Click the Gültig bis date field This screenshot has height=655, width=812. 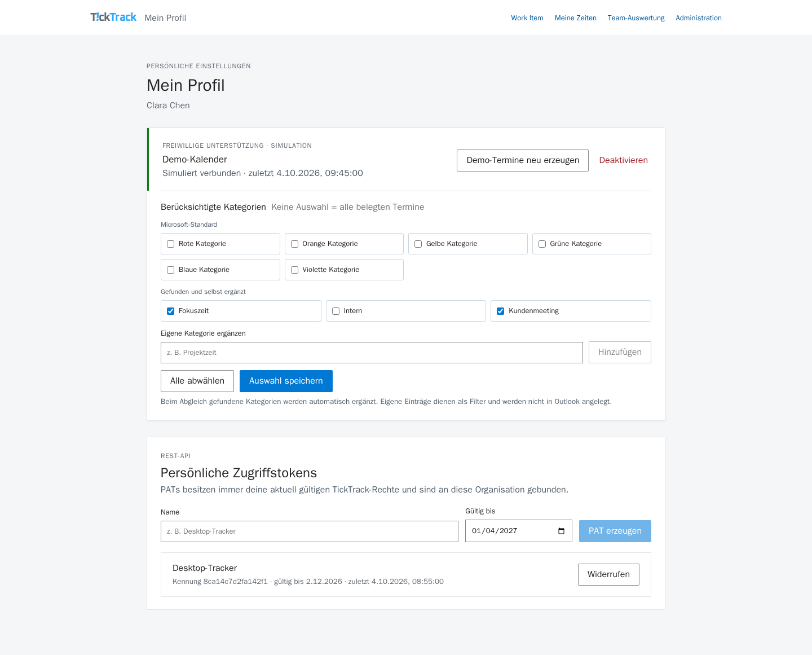[x=519, y=531]
